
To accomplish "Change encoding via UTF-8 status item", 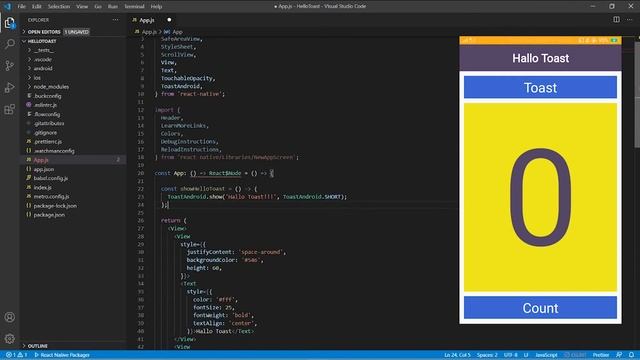I will tap(511, 355).
